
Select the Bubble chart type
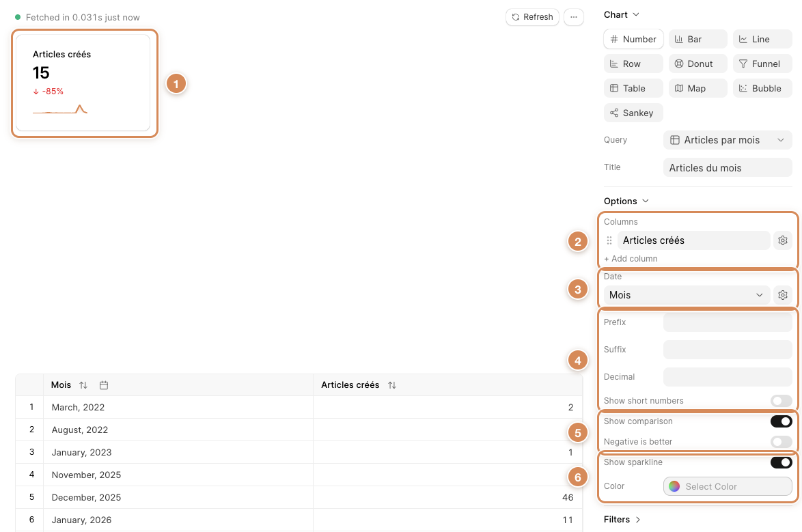(x=762, y=88)
